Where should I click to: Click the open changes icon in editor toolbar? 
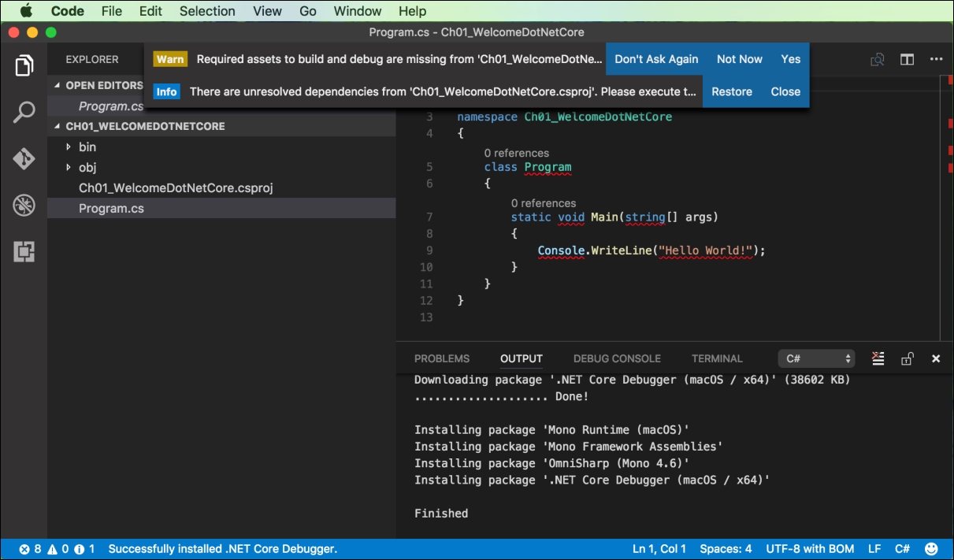click(877, 59)
